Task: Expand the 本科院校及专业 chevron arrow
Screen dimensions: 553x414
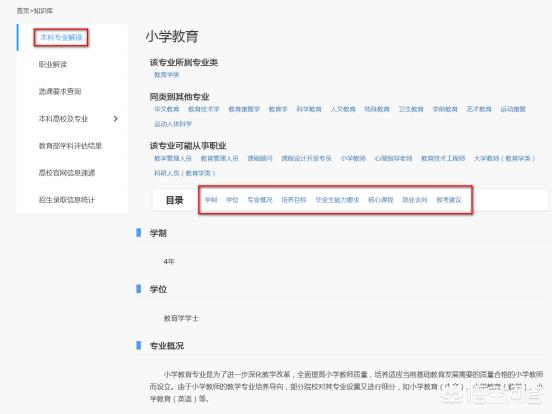Action: click(116, 118)
